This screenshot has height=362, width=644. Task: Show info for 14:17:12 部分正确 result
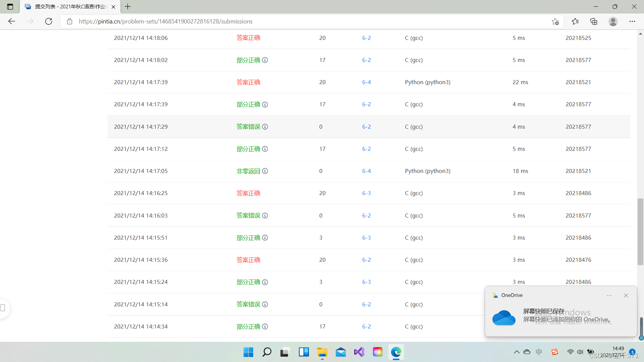point(265,149)
